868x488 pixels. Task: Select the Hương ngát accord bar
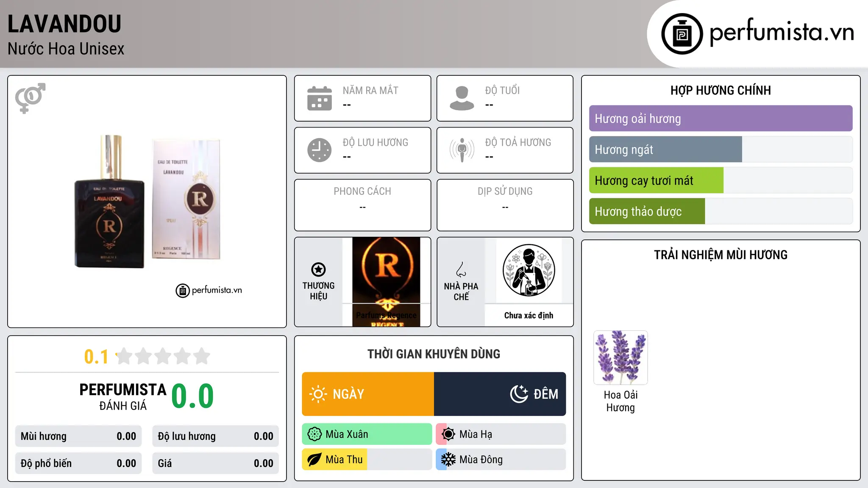[721, 150]
